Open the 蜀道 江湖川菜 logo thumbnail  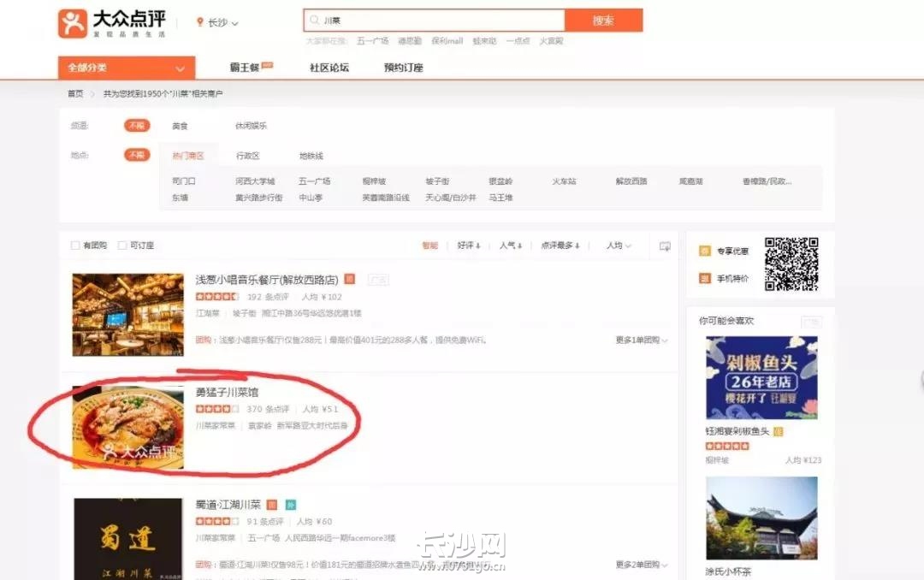[127, 539]
